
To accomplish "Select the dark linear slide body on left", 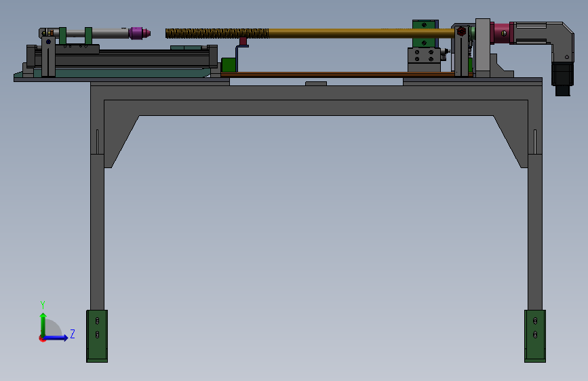I will coord(122,58).
